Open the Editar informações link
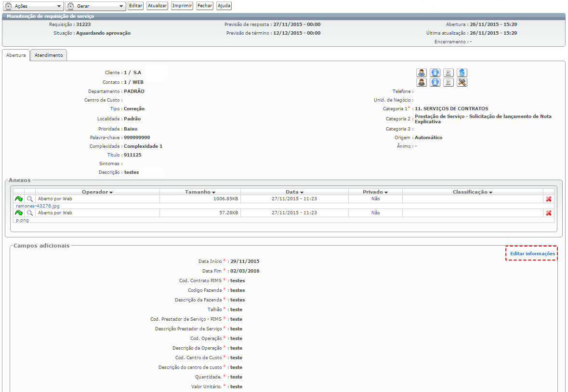The width and height of the screenshot is (568, 392). click(x=532, y=253)
